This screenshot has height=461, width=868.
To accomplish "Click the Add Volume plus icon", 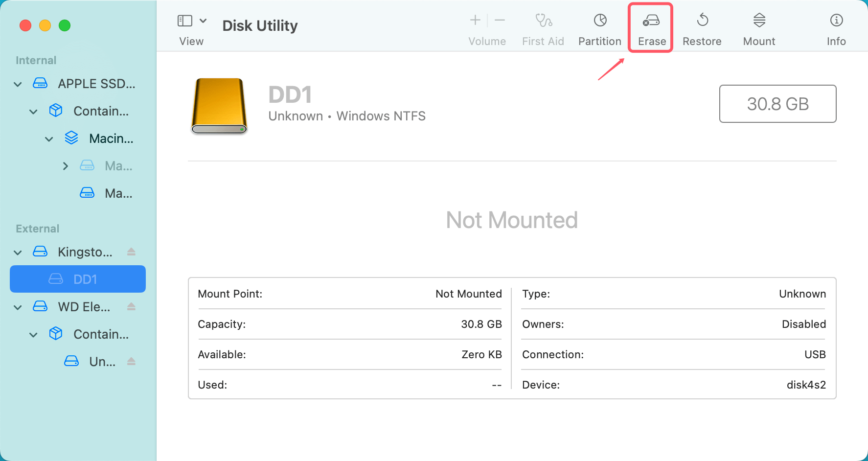I will pyautogui.click(x=475, y=20).
